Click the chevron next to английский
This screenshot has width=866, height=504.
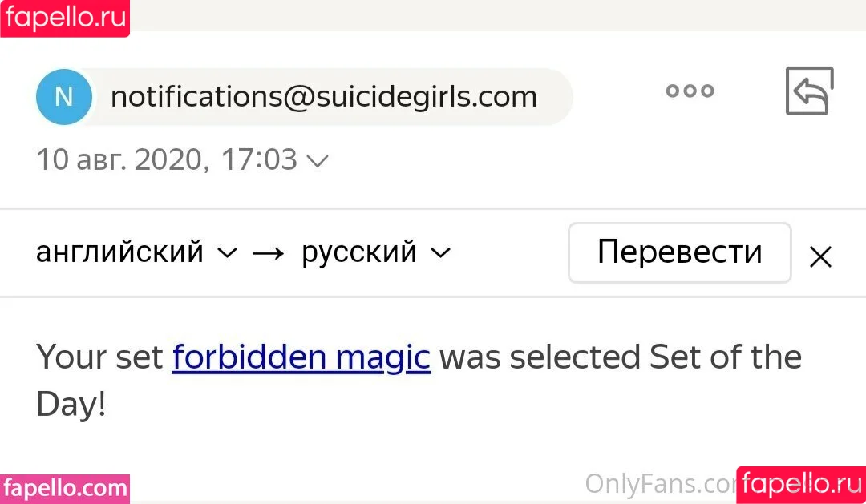click(227, 253)
